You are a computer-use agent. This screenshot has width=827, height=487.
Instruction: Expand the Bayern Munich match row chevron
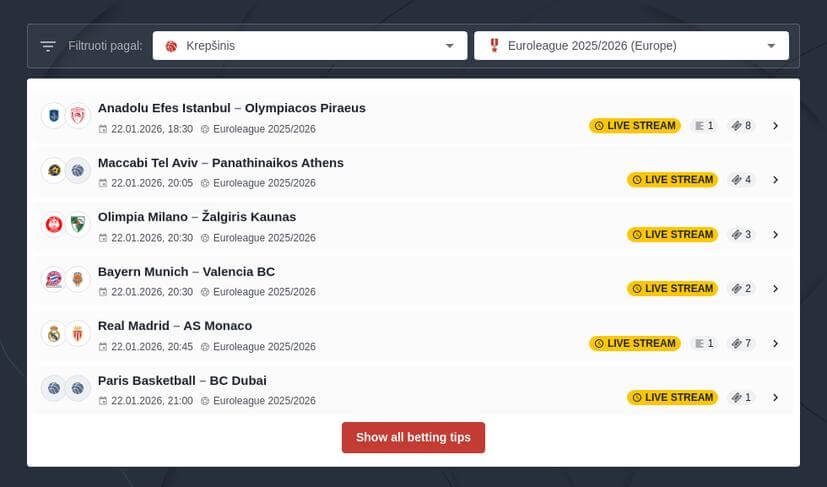point(775,289)
